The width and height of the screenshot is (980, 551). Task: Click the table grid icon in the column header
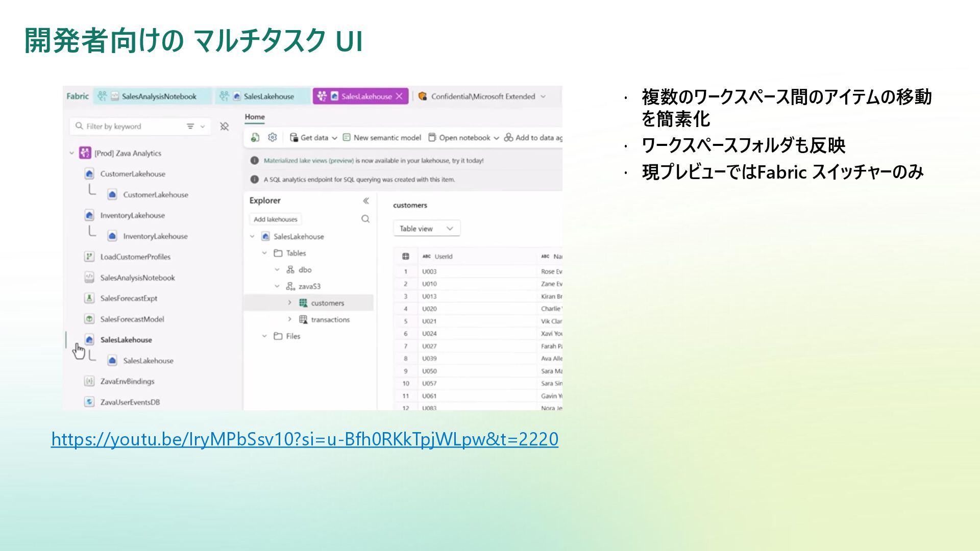click(x=406, y=256)
